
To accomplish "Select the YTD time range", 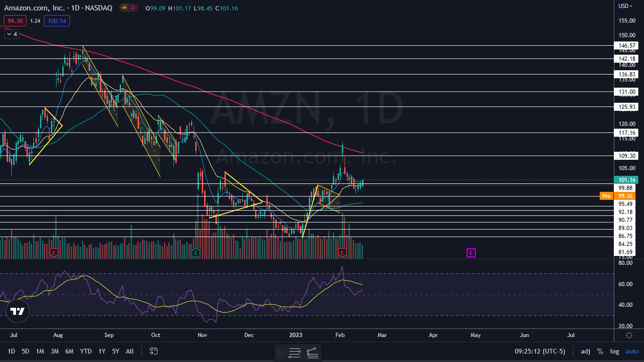I will 86,351.
